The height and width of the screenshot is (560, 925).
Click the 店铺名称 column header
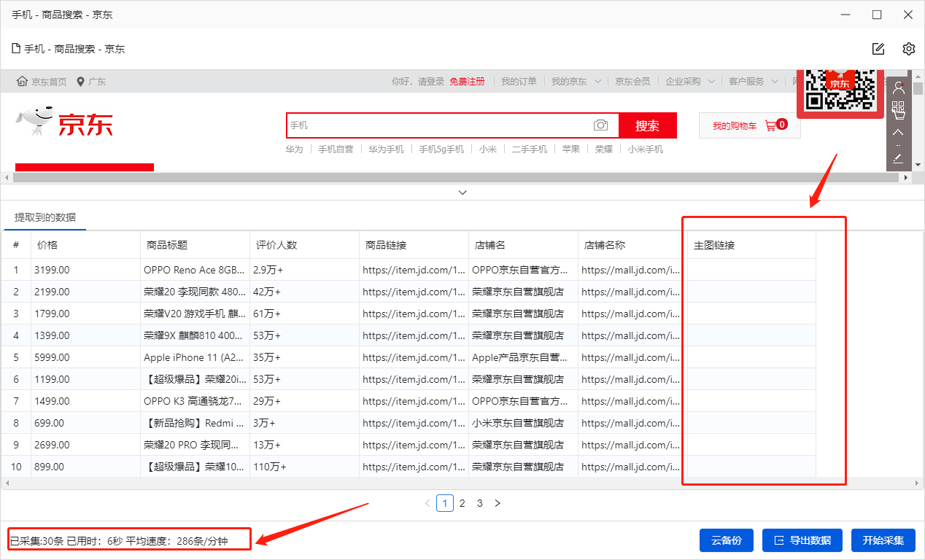pos(632,245)
